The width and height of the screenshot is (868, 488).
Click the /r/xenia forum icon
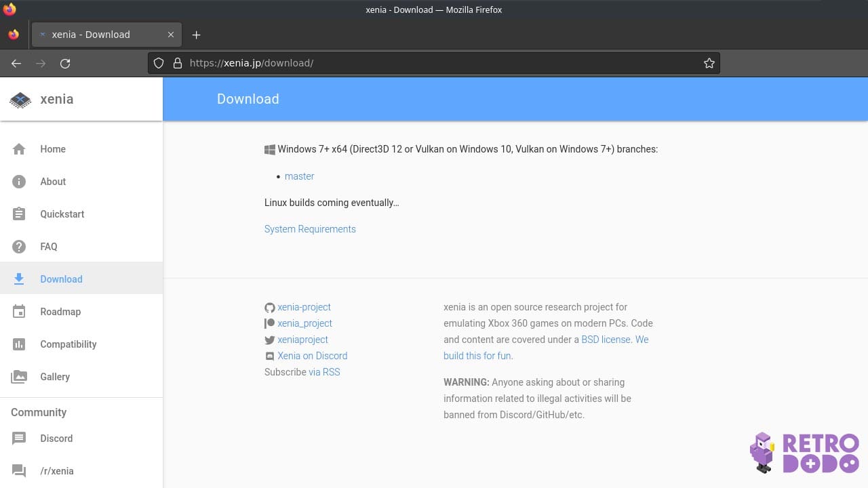coord(19,471)
